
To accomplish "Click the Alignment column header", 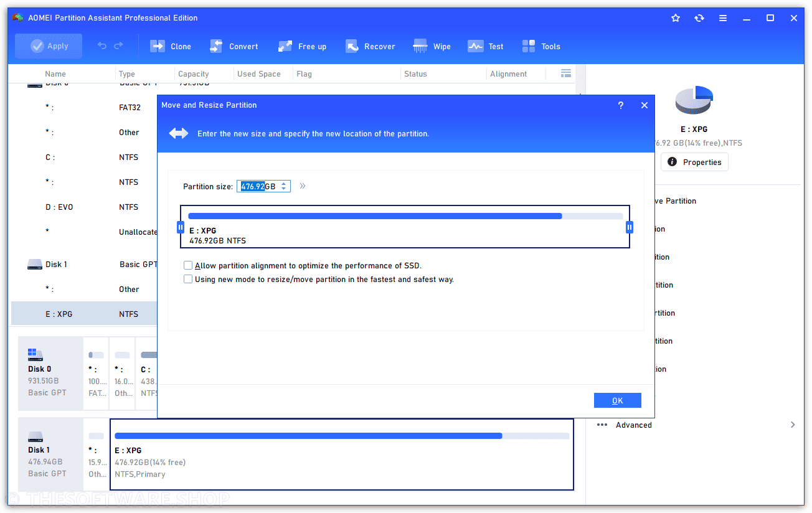I will coord(508,73).
